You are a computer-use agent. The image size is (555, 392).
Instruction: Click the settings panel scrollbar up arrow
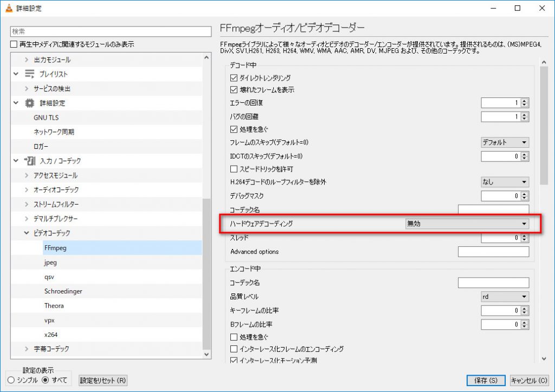(544, 62)
